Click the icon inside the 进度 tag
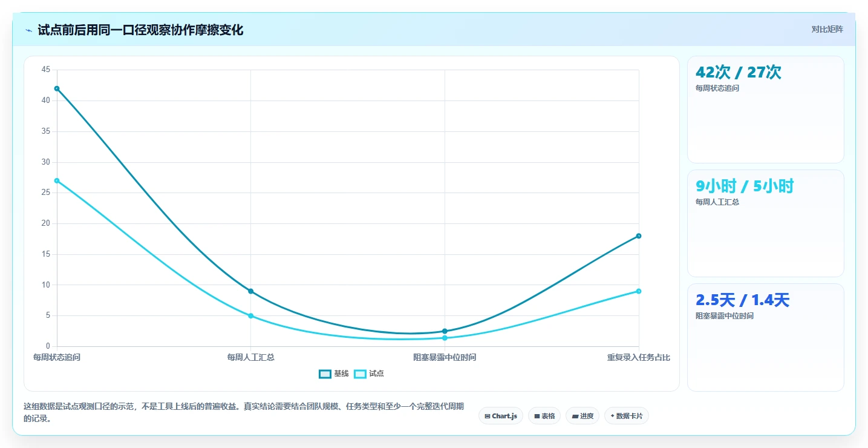This screenshot has width=868, height=448. [575, 417]
